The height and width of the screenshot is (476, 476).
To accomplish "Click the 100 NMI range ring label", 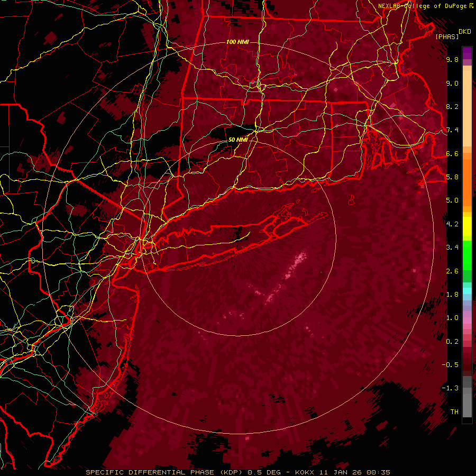I will (x=237, y=42).
